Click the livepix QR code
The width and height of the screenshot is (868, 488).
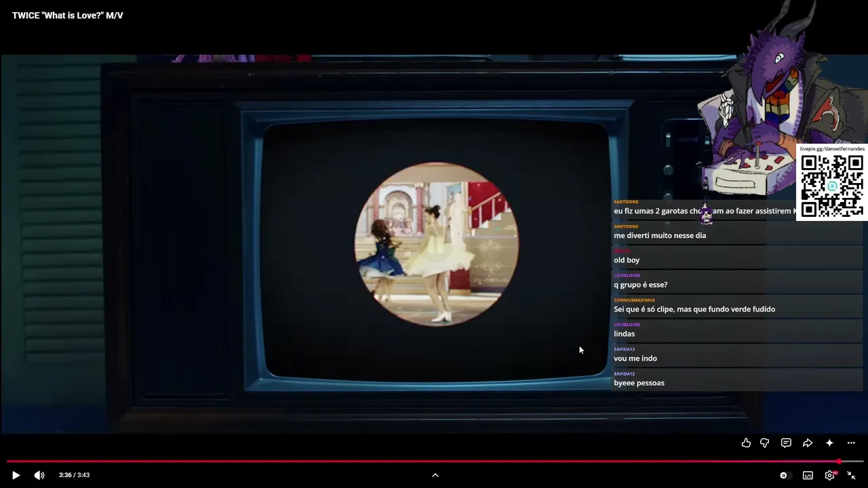[832, 186]
